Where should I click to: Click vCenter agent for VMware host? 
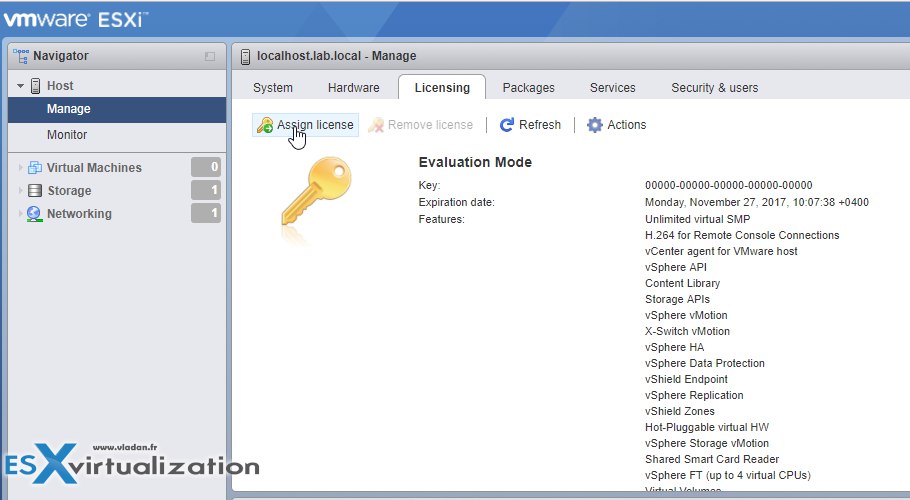[x=721, y=251]
